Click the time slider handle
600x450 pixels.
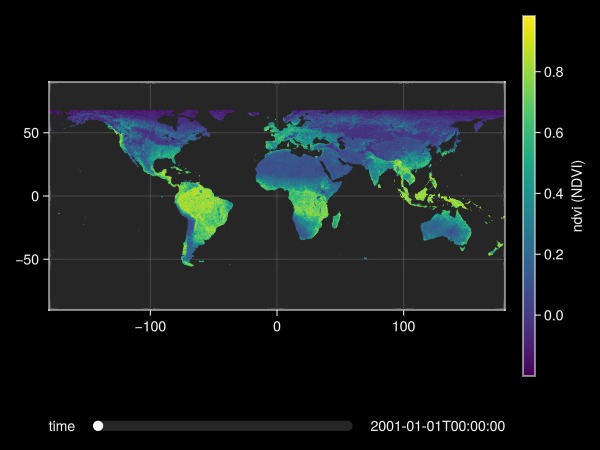[x=98, y=426]
